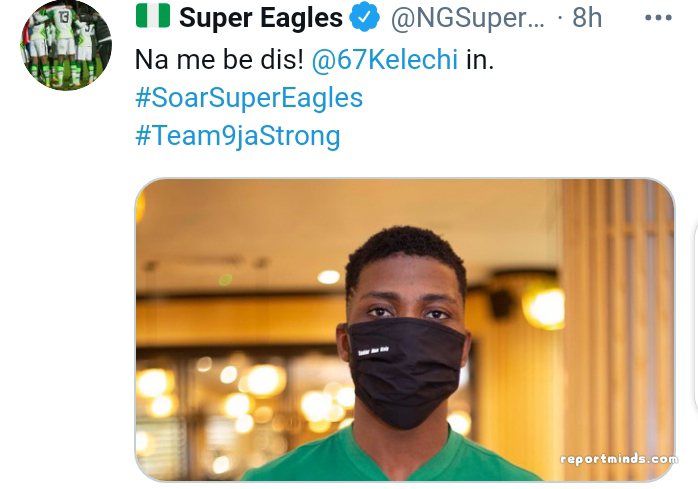Viewport: 698px width, 489px height.
Task: Open the Super Eagles display name
Action: [261, 18]
